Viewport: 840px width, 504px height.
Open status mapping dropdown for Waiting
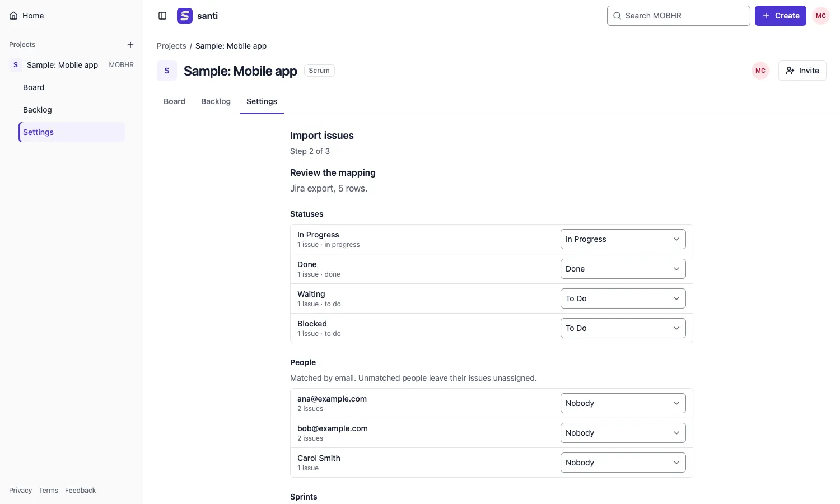pyautogui.click(x=623, y=298)
